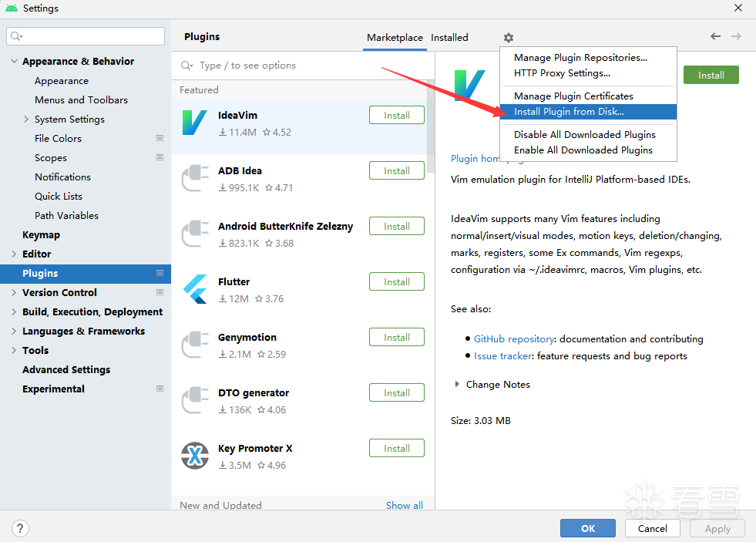Image resolution: width=756 pixels, height=542 pixels.
Task: Install Android ButterKnife Zelezny plugin
Action: pos(397,226)
